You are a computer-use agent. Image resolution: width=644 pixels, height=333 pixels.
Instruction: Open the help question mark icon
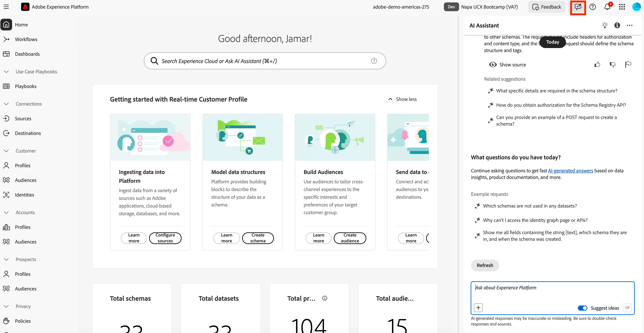(593, 7)
